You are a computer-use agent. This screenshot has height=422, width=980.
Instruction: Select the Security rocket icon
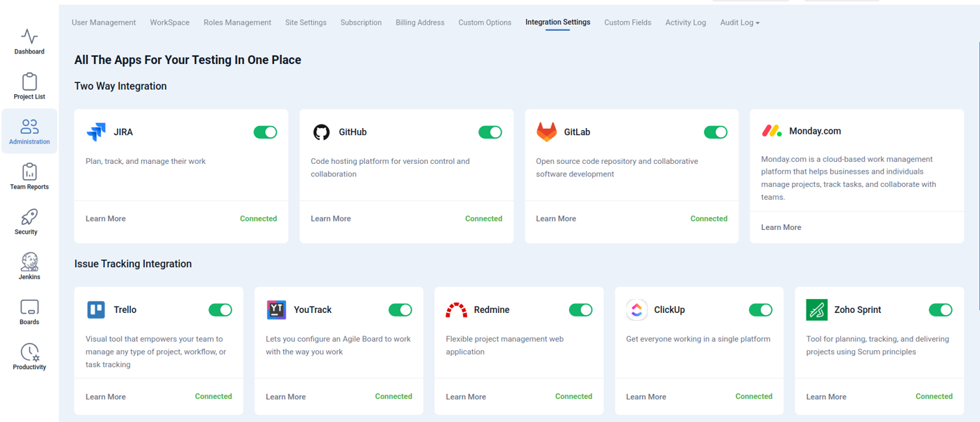pyautogui.click(x=30, y=217)
